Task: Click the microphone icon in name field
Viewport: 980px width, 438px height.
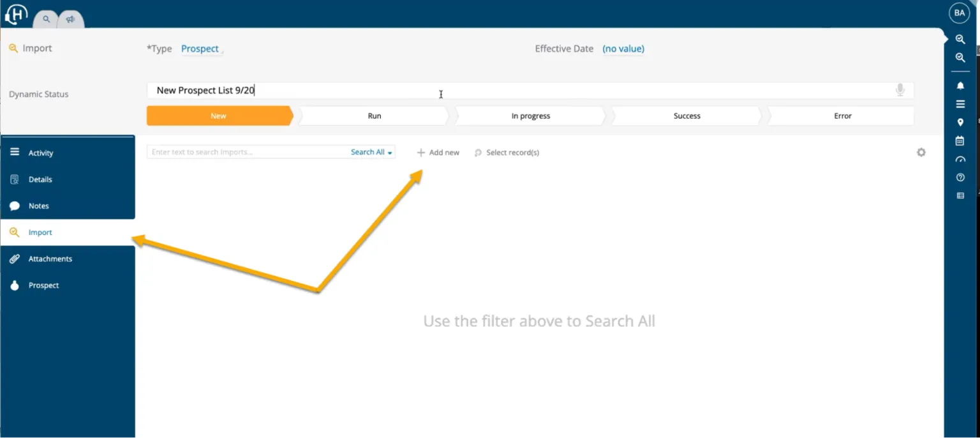Action: [900, 90]
